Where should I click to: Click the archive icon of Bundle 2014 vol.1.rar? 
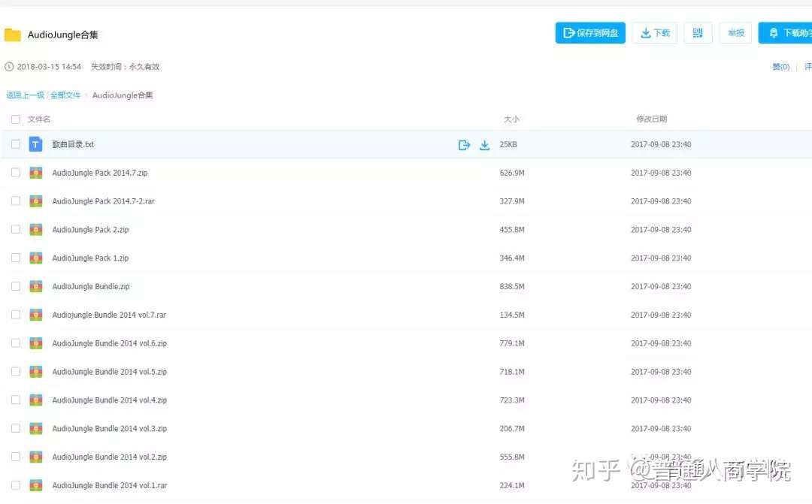tap(36, 486)
